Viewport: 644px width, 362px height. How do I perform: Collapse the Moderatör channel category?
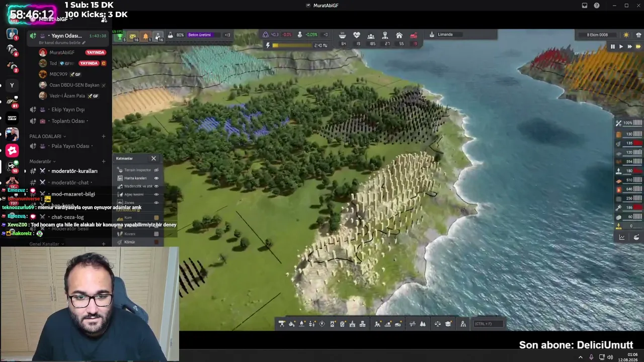[42, 161]
